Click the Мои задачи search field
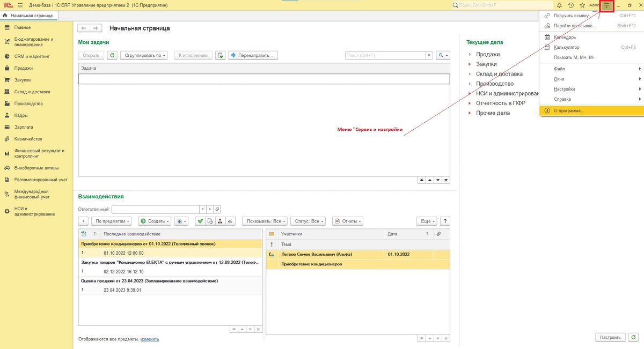 click(385, 55)
